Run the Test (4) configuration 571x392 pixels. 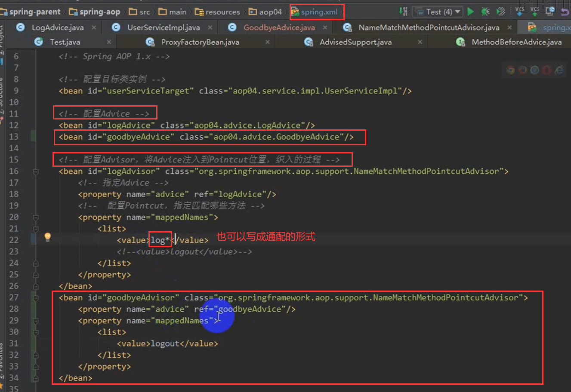click(471, 12)
